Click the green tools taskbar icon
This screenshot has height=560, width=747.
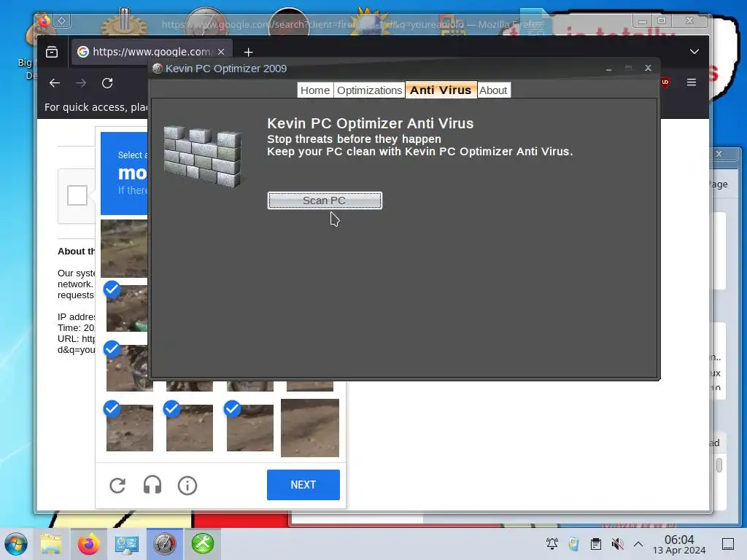[x=203, y=544]
